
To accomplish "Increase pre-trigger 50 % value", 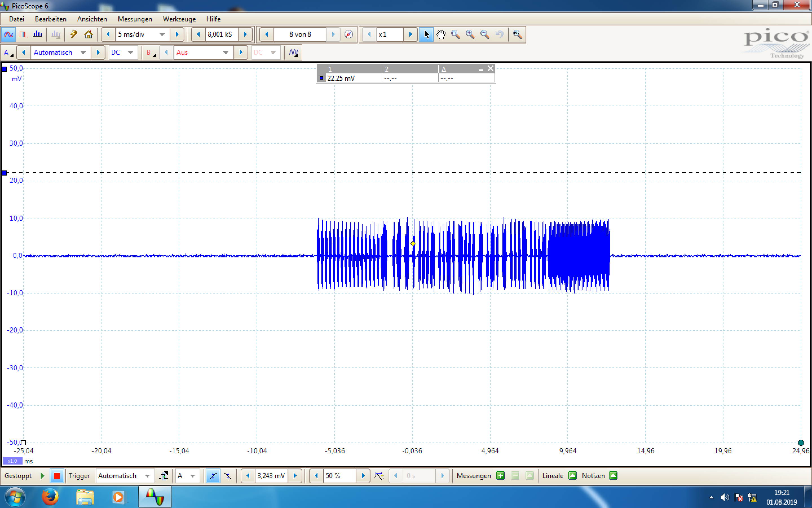I will tap(363, 476).
